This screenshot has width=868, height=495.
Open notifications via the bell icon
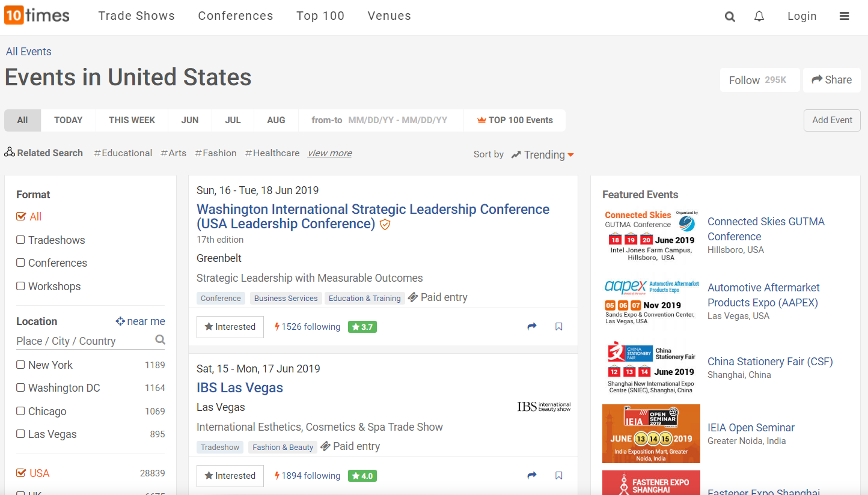pos(759,16)
